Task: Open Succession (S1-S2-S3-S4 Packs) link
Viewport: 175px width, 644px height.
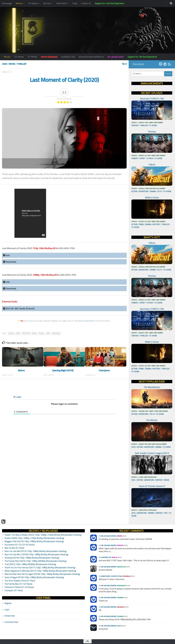Action: point(19,545)
